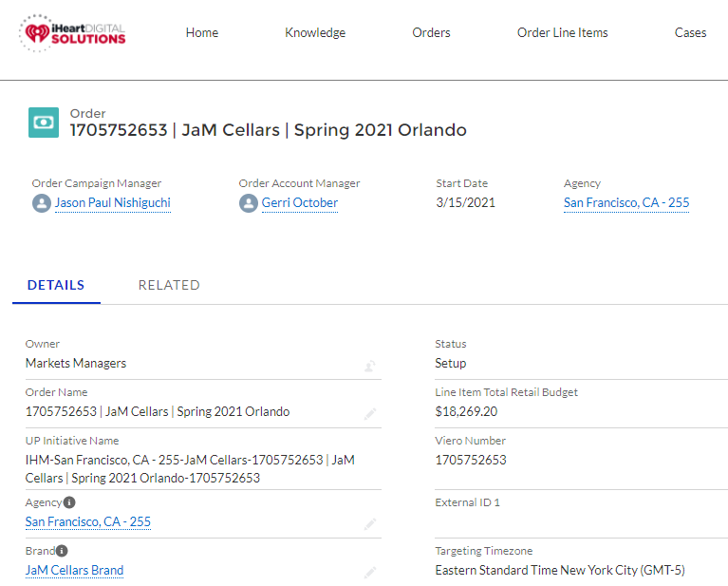Click the UP Initiative Name label
728x586 pixels.
coord(72,441)
